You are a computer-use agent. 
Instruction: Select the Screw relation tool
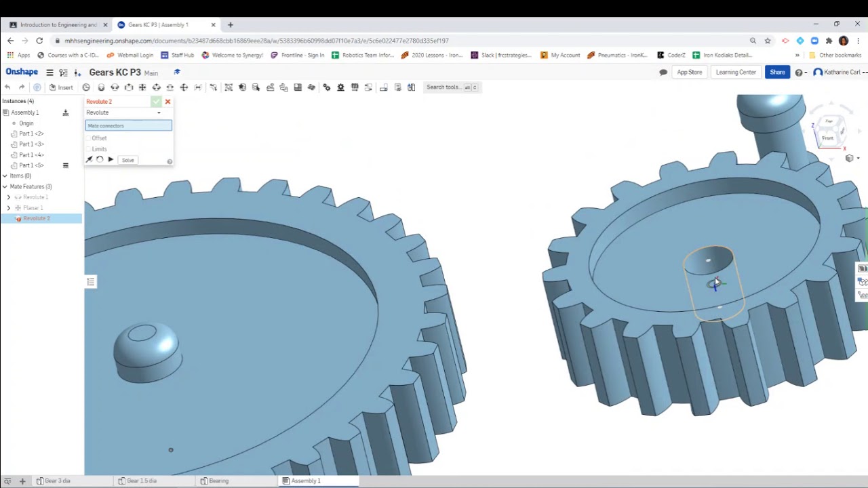pyautogui.click(x=355, y=87)
